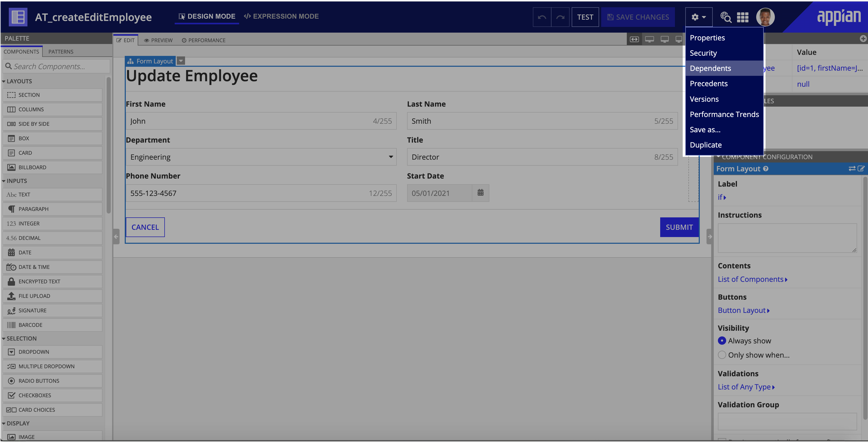Click the CANCEL button on the form
868x442 pixels.
[x=145, y=227]
